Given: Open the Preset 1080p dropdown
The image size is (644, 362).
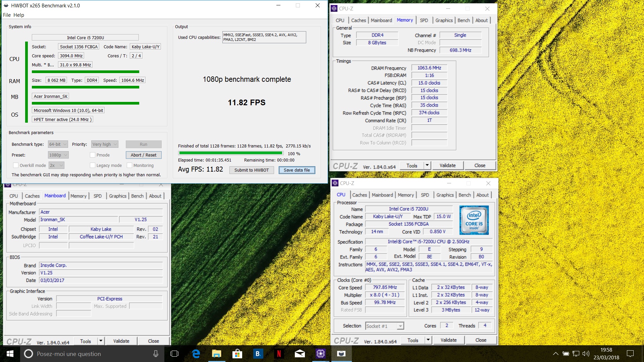Looking at the screenshot, I should click(58, 155).
